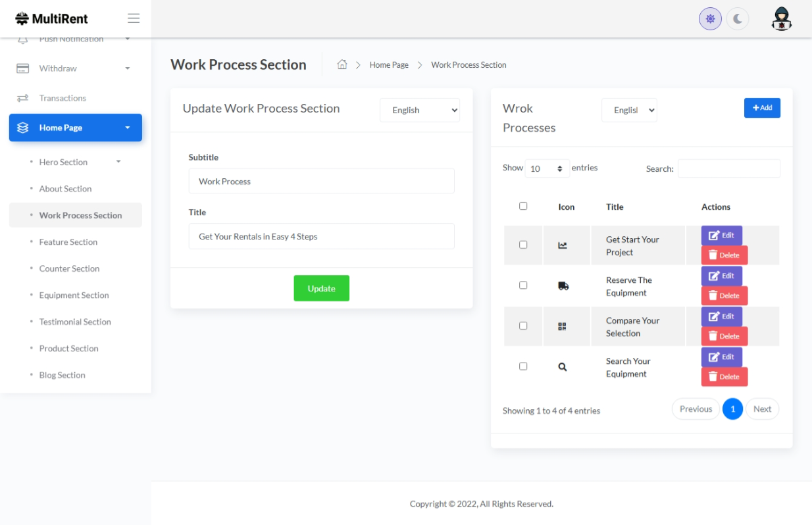Click the green Update button
This screenshot has height=525, width=812.
(321, 288)
